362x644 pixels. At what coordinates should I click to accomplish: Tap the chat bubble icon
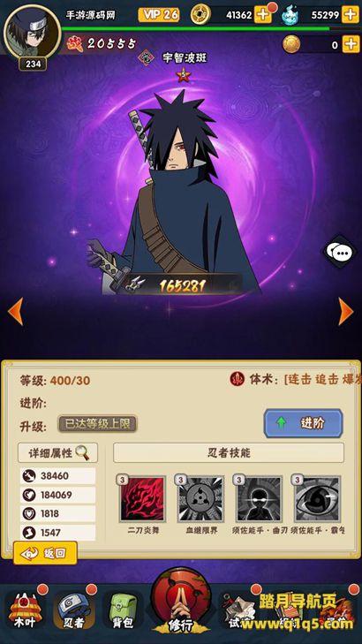(341, 252)
